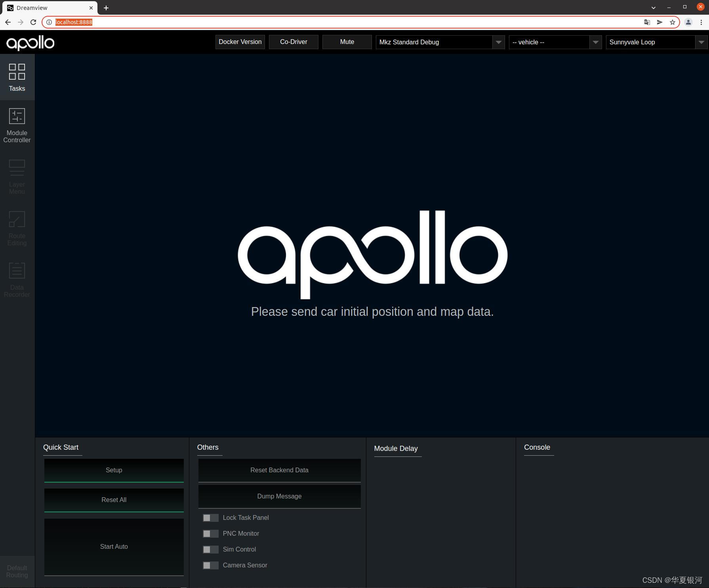Bookmark this page with the star icon
The height and width of the screenshot is (588, 709).
pyautogui.click(x=673, y=22)
